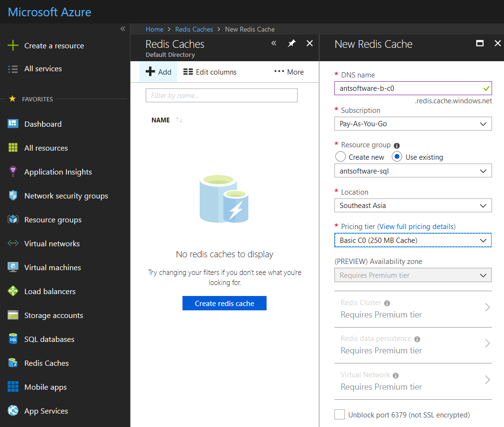Collapse the left sidebar with double chevron
The image size is (504, 427).
pos(123,29)
